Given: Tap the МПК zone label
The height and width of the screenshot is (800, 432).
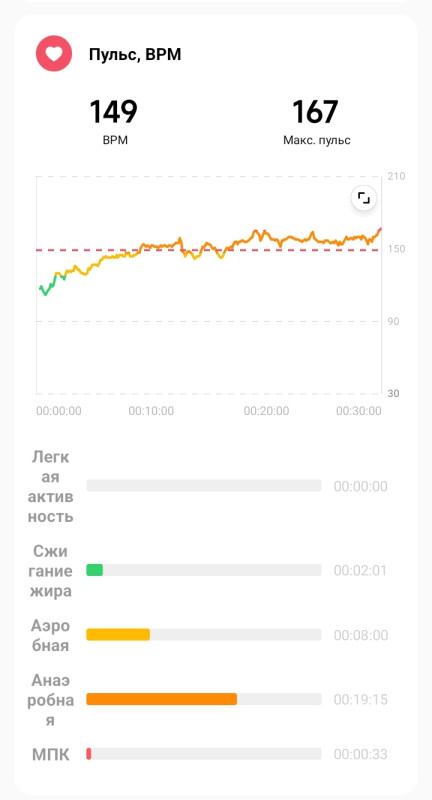Looking at the screenshot, I should tap(50, 755).
